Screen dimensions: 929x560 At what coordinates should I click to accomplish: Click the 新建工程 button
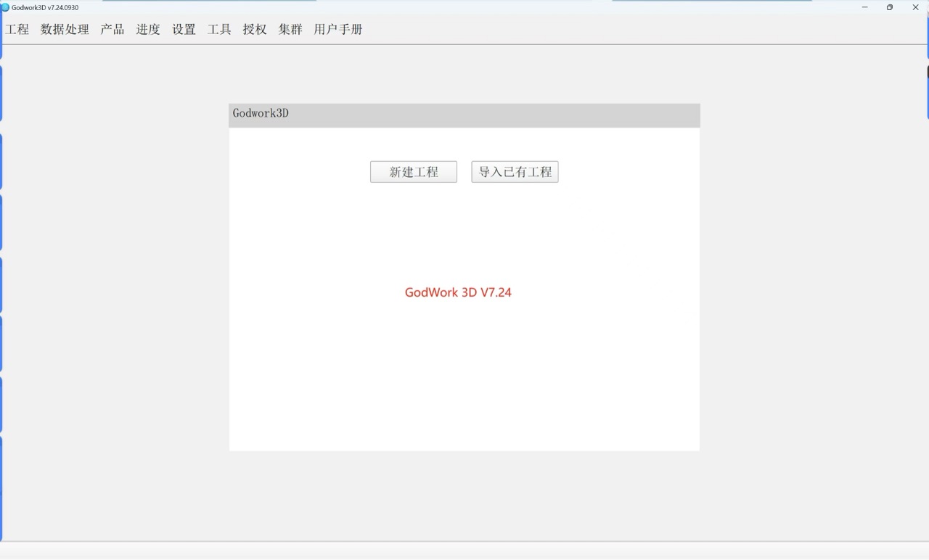(x=414, y=172)
